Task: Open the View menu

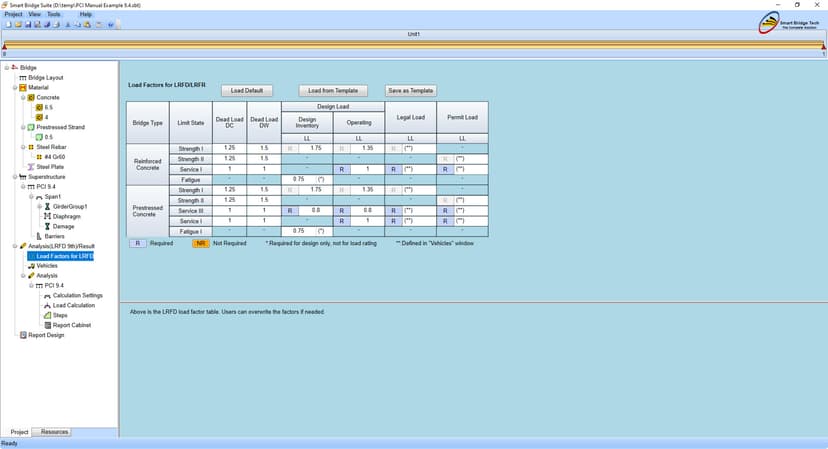Action: click(x=34, y=14)
